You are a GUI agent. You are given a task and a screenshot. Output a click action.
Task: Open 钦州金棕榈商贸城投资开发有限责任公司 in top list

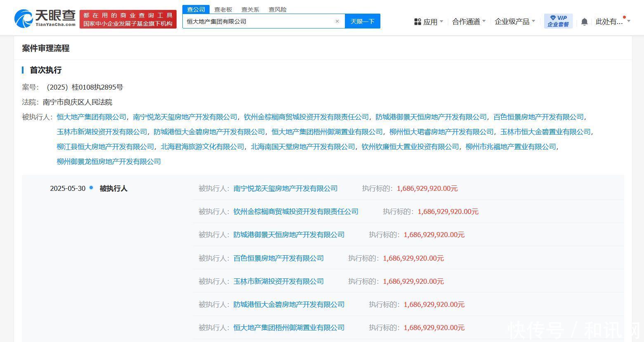307,117
